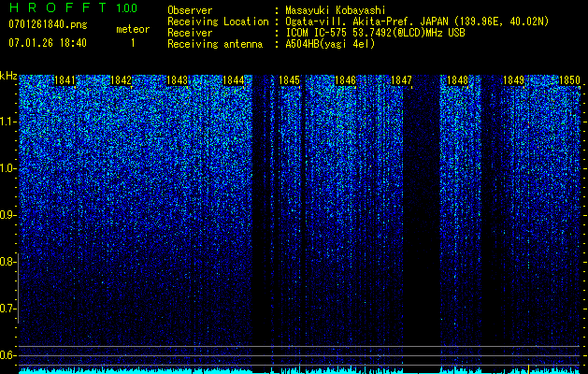
Task: Click antenna value A504HB(yagi 4el)
Action: (x=330, y=44)
